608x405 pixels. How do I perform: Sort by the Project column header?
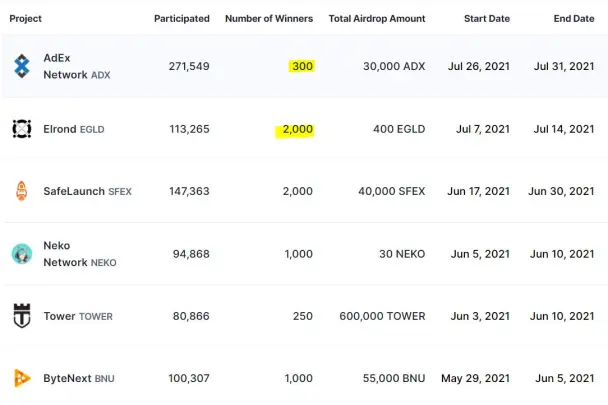click(26, 19)
